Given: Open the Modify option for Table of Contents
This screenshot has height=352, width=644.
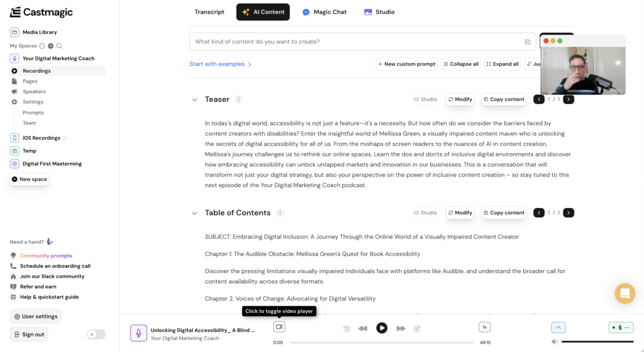Looking at the screenshot, I should [460, 212].
